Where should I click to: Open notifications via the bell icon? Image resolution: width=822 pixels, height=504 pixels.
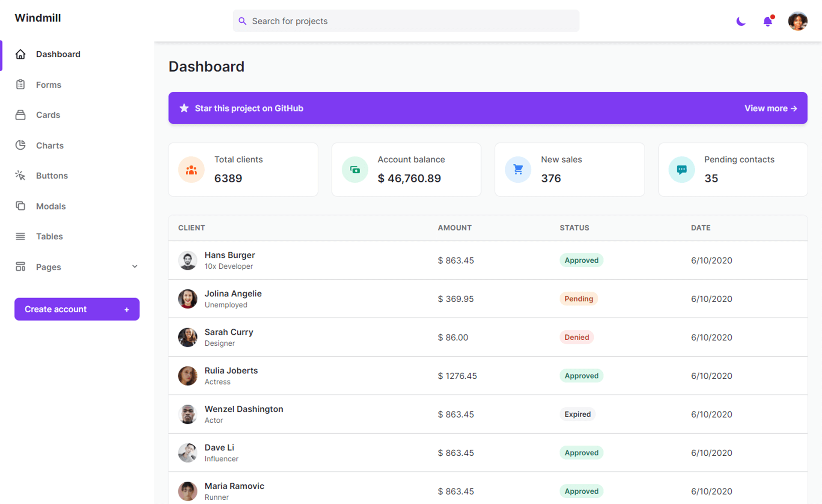point(768,21)
